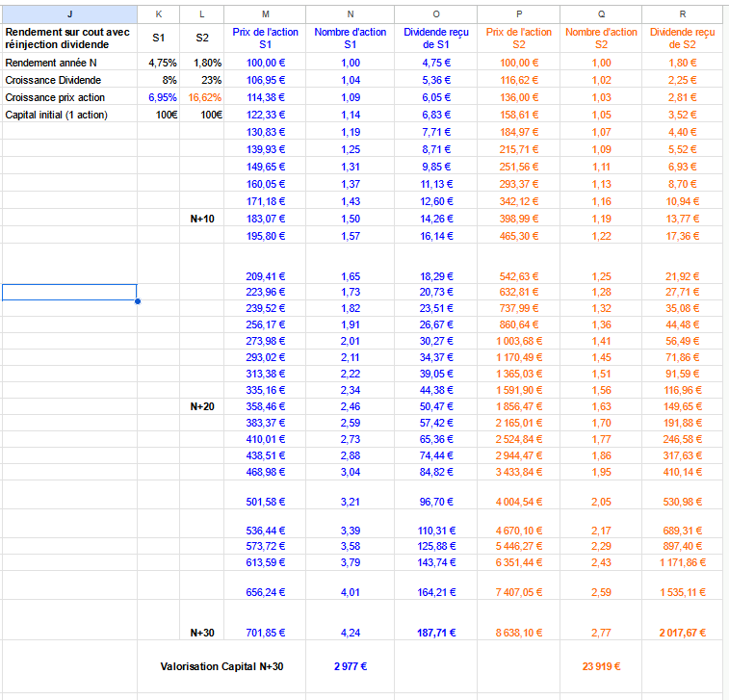This screenshot has height=700, width=729.
Task: Click 'Prix de l'action S2' header
Action: coord(519,39)
